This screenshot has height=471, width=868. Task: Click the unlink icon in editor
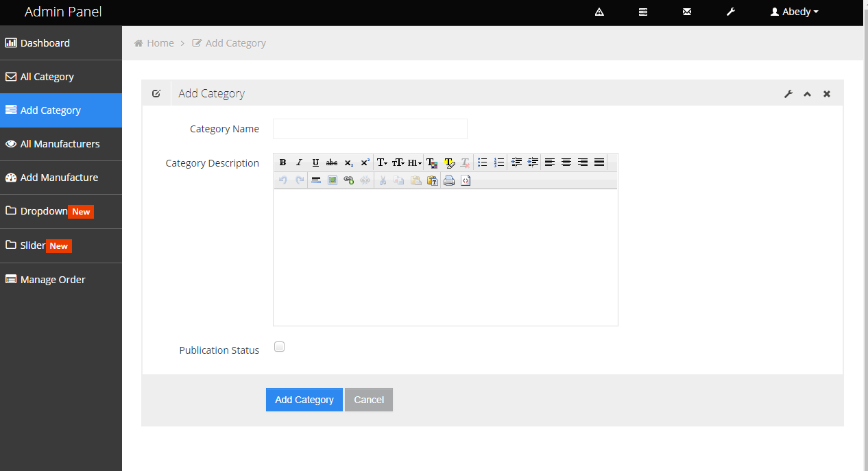(365, 180)
